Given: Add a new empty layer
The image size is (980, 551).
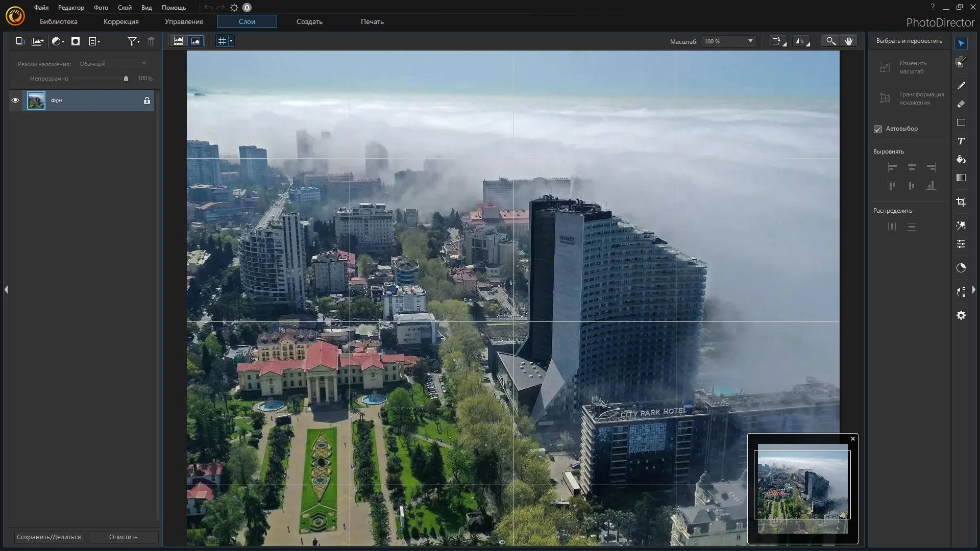Looking at the screenshot, I should tap(20, 41).
